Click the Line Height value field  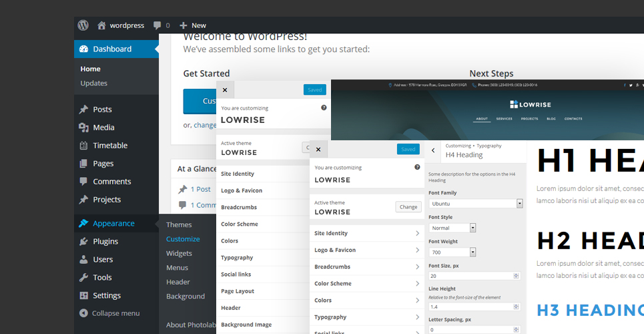point(474,307)
